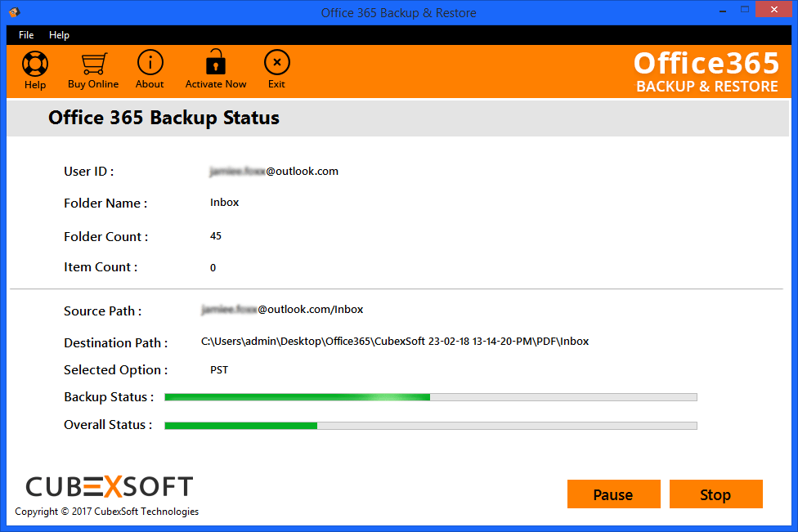The image size is (798, 532).
Task: Click the Activate Now padlock icon
Action: 216,63
